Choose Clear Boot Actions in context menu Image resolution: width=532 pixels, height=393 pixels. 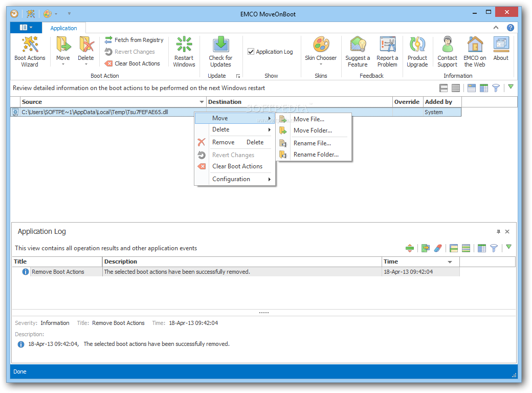(235, 166)
